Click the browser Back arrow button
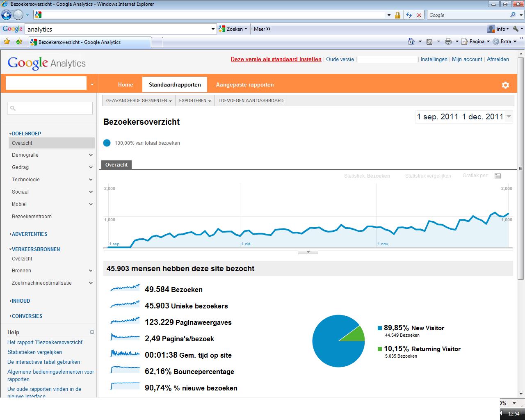Screen dimensions: 525x420 [7, 15]
